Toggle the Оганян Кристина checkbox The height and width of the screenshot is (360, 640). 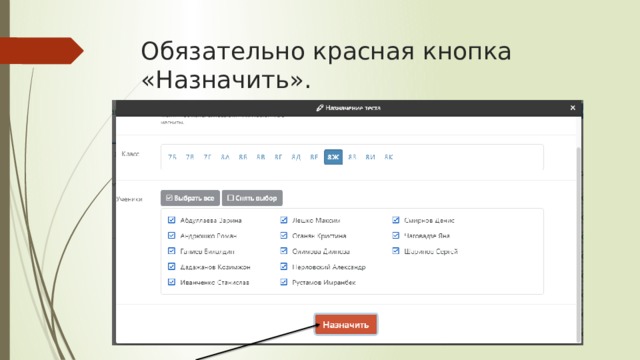coord(284,236)
